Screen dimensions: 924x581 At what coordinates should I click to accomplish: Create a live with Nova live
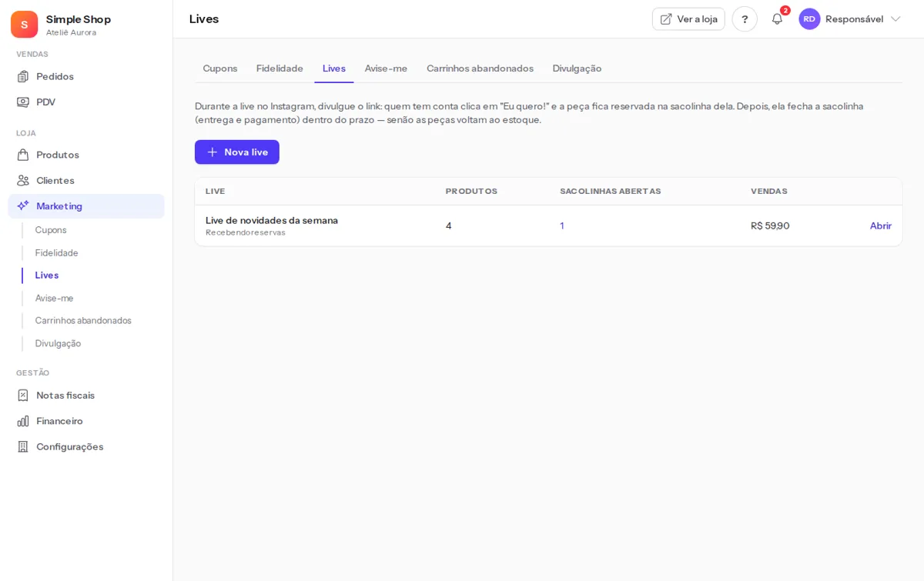237,152
